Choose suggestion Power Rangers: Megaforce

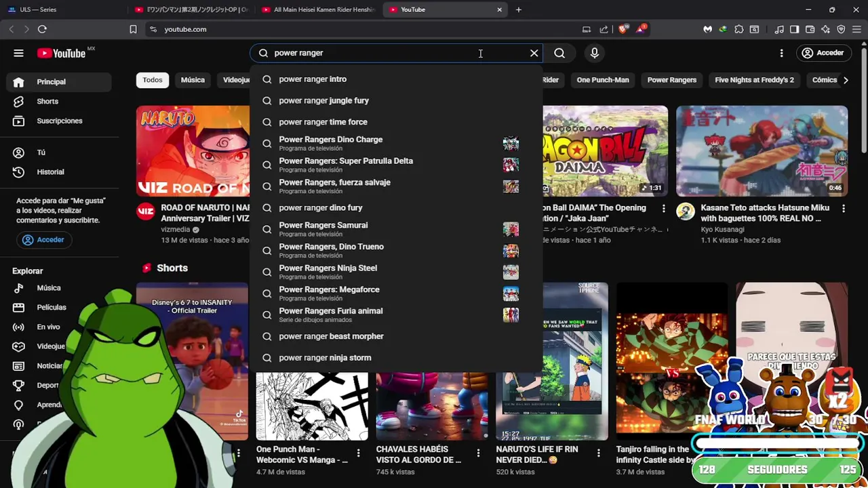click(x=397, y=293)
